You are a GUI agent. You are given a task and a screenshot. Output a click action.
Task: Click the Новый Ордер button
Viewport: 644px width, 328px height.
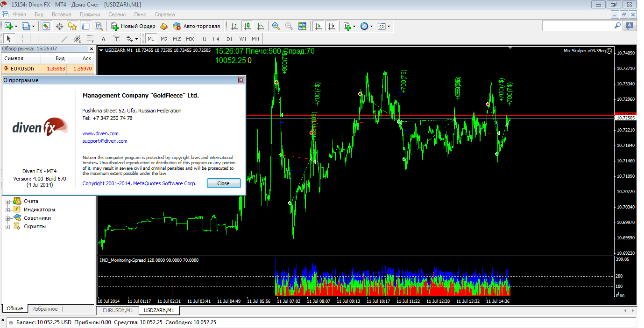point(134,26)
